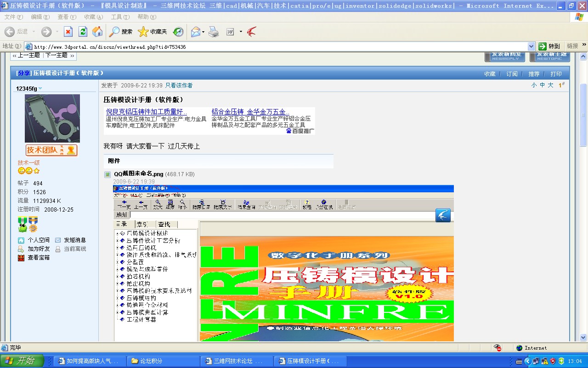Open the 12345fg username dropdown arrow
The height and width of the screenshot is (368, 588).
point(40,88)
